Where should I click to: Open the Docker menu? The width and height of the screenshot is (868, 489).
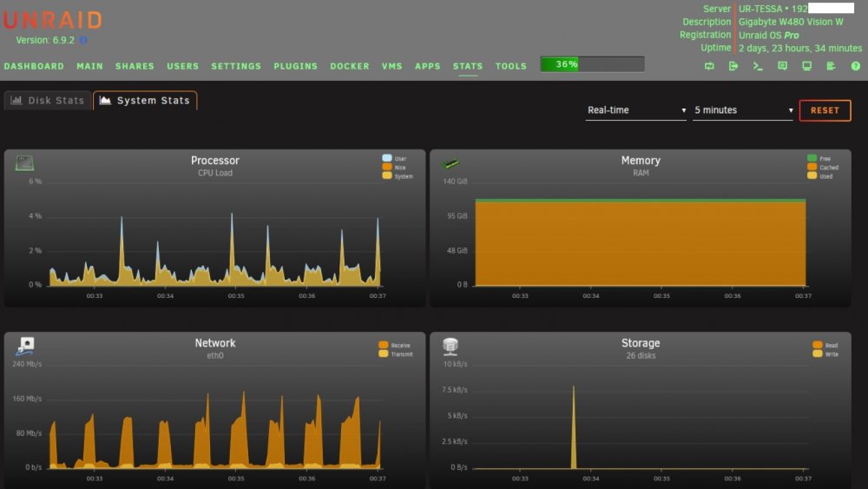coord(349,66)
